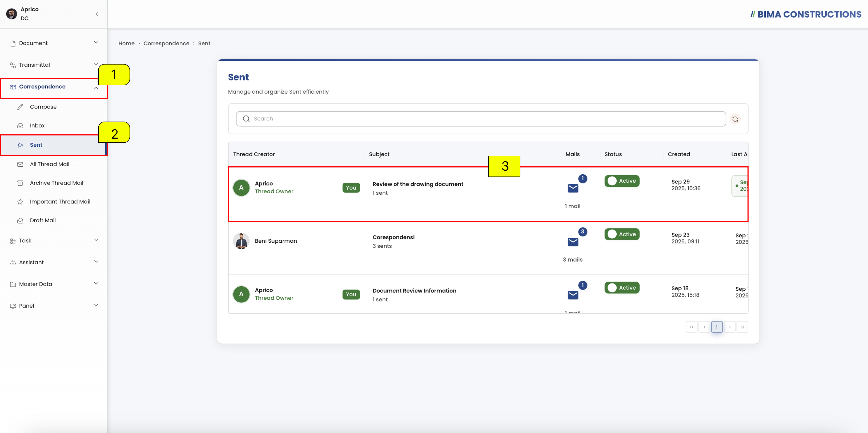Click the All Thread Mail envelope icon

click(x=20, y=165)
